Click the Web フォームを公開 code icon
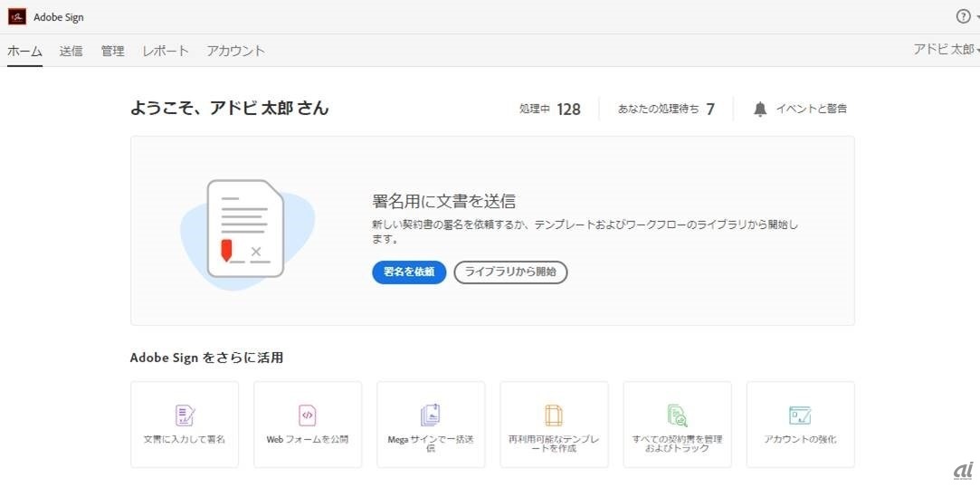The height and width of the screenshot is (487, 980). (x=308, y=415)
